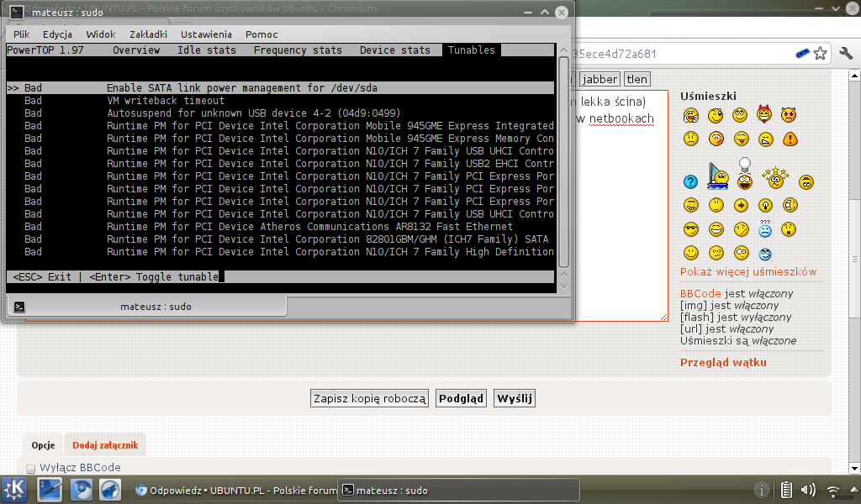The height and width of the screenshot is (504, 861).
Task: Click the Podgląd preview button
Action: pos(462,398)
